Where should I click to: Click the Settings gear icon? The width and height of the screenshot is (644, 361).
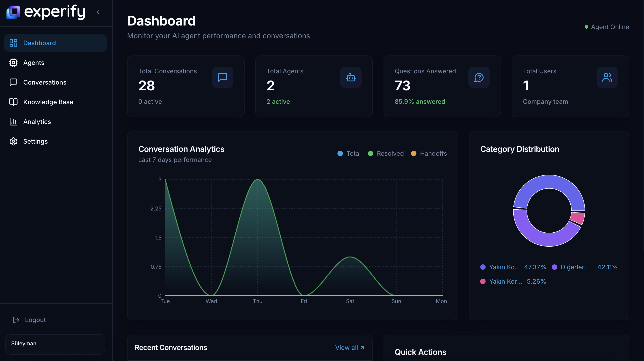(13, 141)
